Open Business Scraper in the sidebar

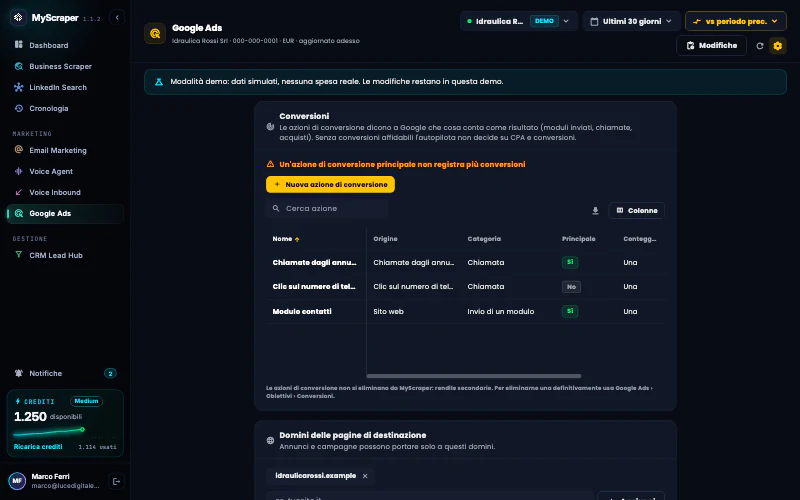pyautogui.click(x=65, y=66)
